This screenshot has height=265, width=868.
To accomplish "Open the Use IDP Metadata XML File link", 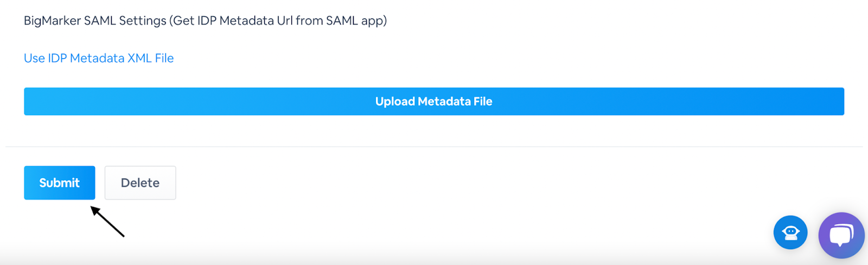I will [99, 58].
